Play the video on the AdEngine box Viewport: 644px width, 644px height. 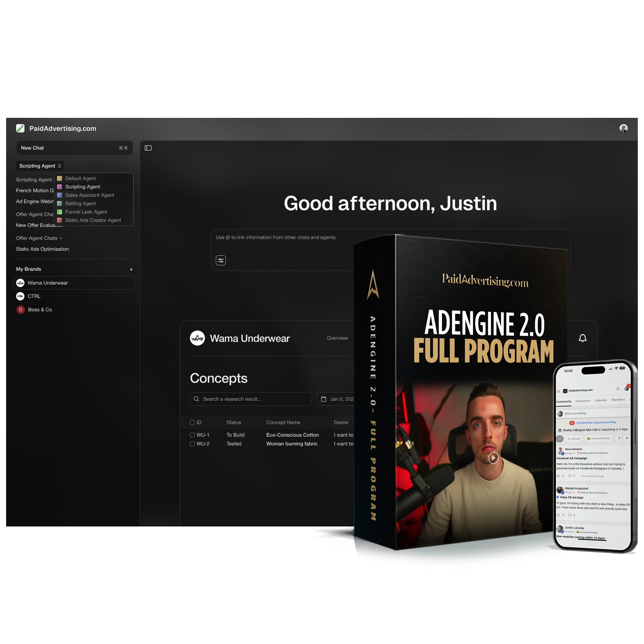(493, 458)
